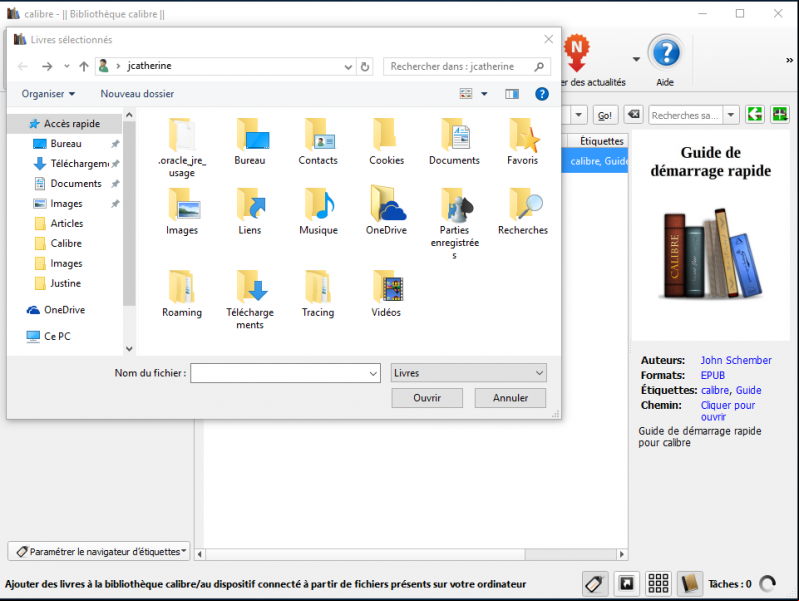
Task: Refresh the jcatherine folder location
Action: pos(365,67)
